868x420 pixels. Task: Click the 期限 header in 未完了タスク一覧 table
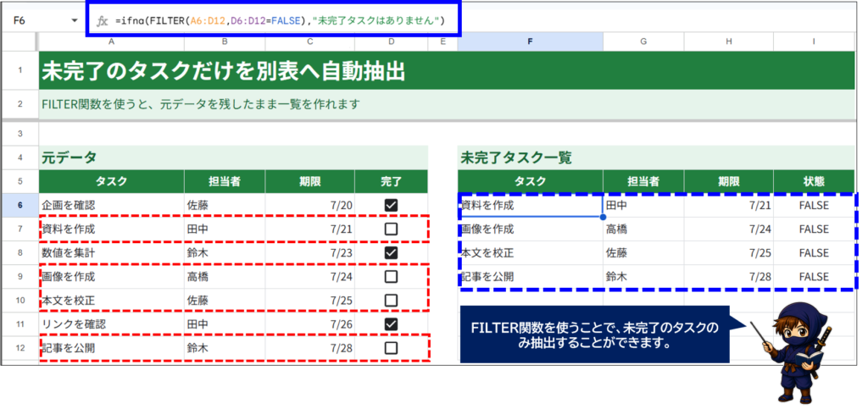tap(729, 181)
